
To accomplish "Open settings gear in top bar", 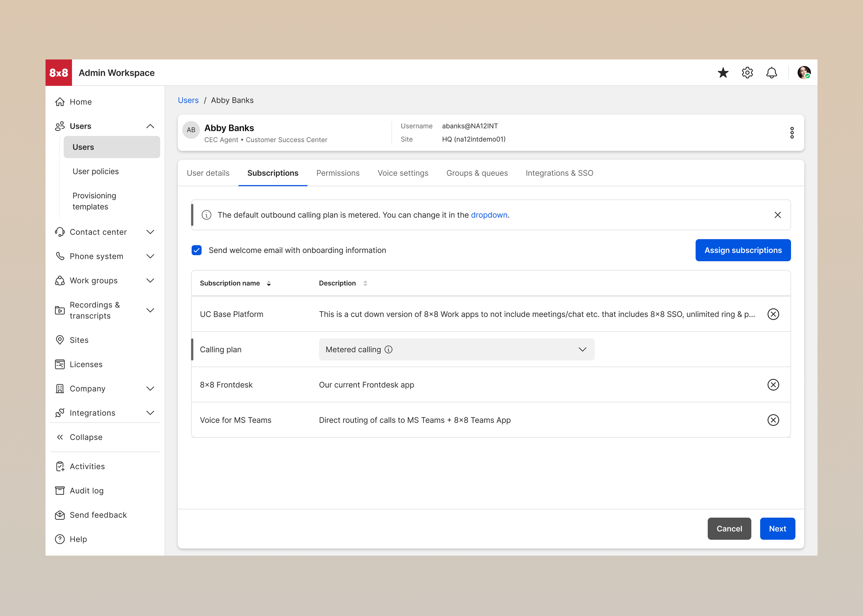I will 747,72.
